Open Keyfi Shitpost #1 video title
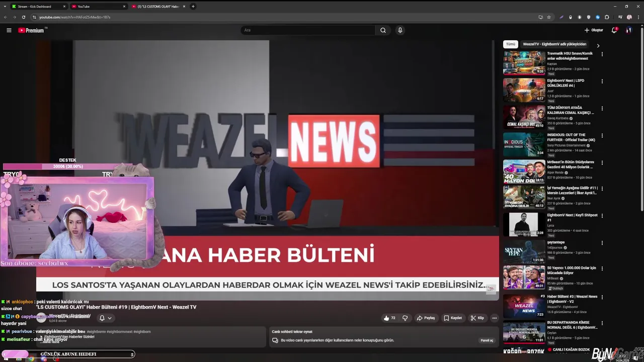This screenshot has height=362, width=644. click(x=572, y=217)
